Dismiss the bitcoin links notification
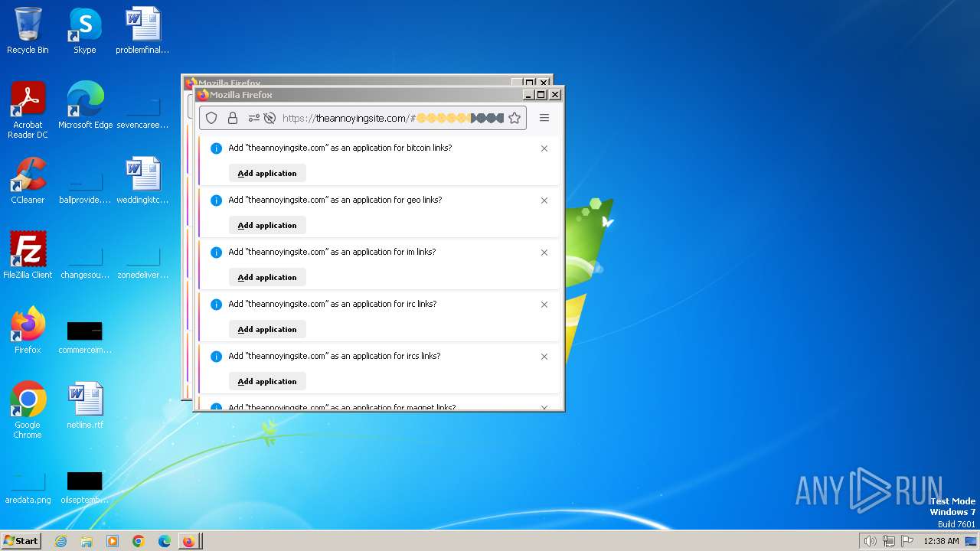Viewport: 980px width, 551px height. [544, 148]
